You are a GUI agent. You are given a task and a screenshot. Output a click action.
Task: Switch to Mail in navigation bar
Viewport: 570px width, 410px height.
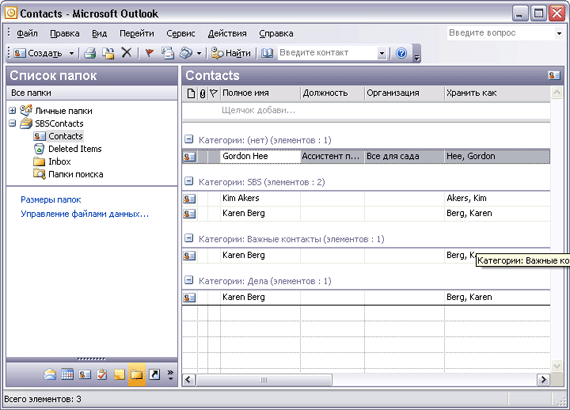(x=50, y=374)
